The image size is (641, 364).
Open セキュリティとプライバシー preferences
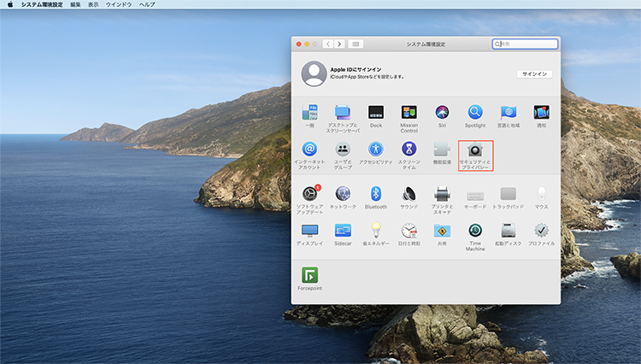point(475,150)
